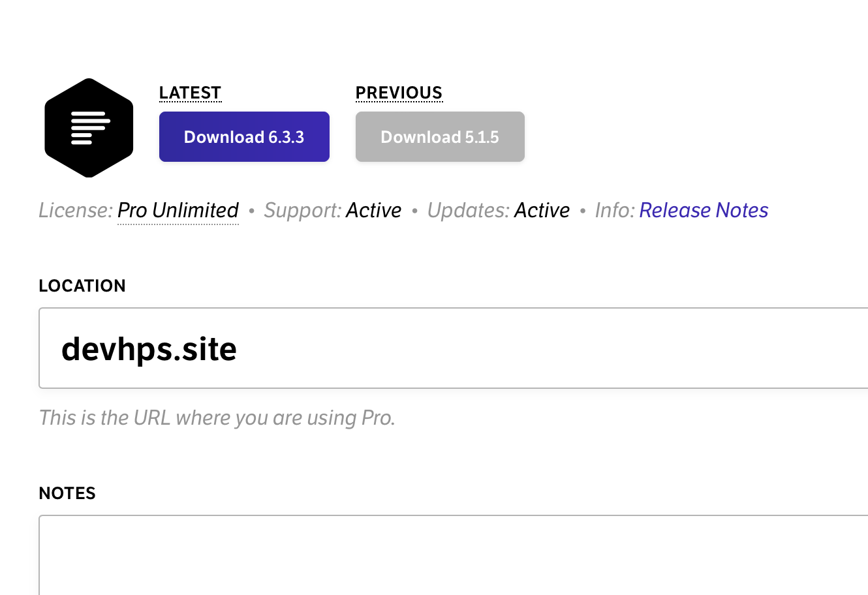Image resolution: width=868 pixels, height=595 pixels.
Task: Click the LOCATION field label
Action: click(82, 286)
